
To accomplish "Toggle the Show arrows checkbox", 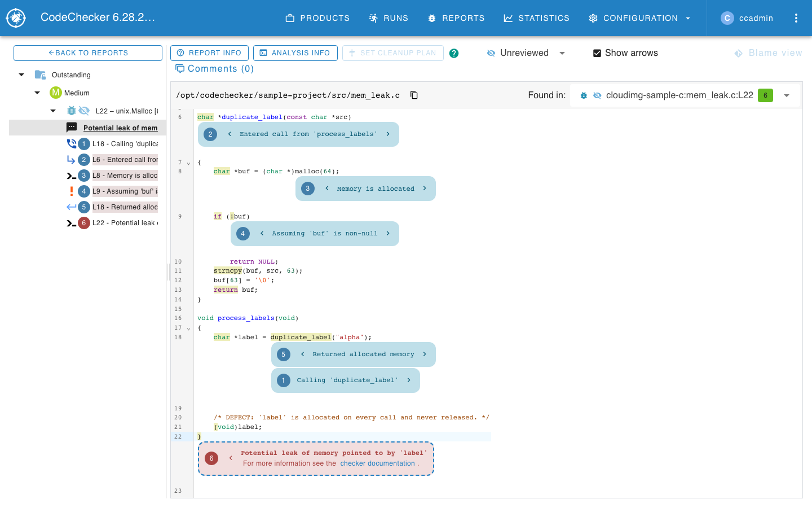I will [x=597, y=53].
